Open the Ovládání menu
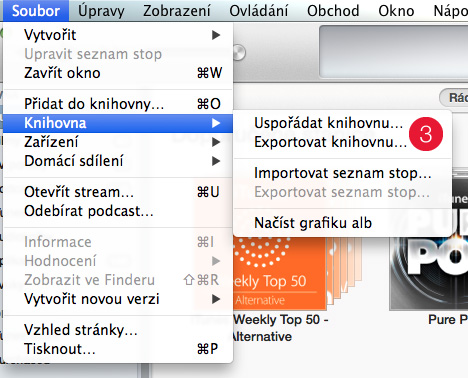This screenshot has width=468, height=378. [259, 11]
